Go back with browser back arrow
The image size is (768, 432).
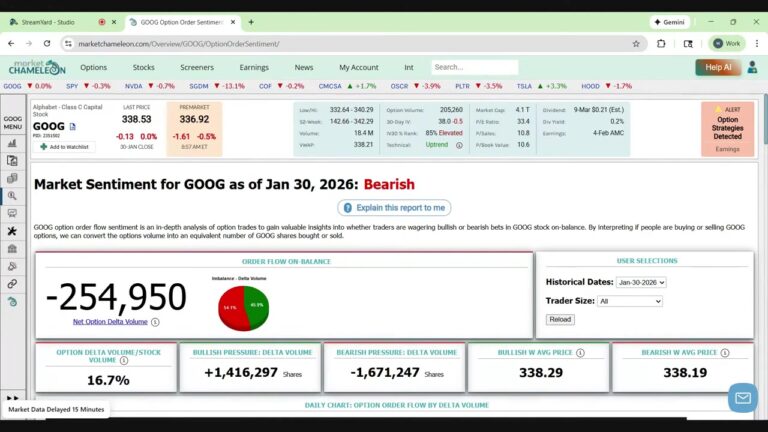click(11, 44)
